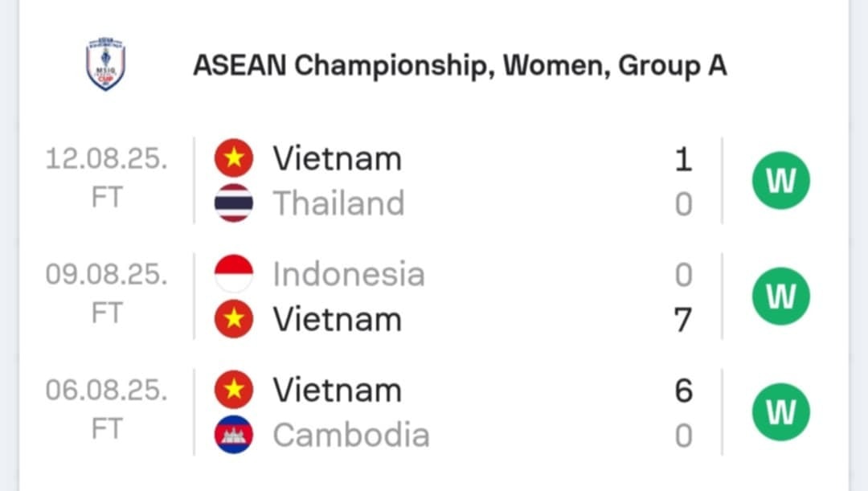
Task: Click the score 6 for Vietnam
Action: (684, 391)
